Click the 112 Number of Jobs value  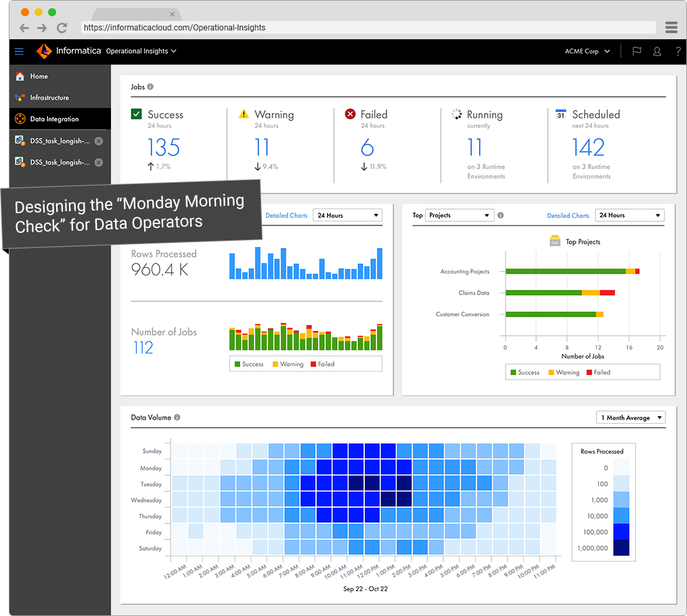(143, 348)
